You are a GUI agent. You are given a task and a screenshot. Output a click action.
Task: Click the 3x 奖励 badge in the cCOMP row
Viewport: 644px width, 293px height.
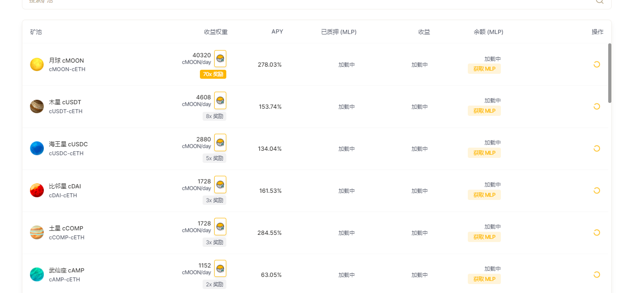tap(214, 242)
